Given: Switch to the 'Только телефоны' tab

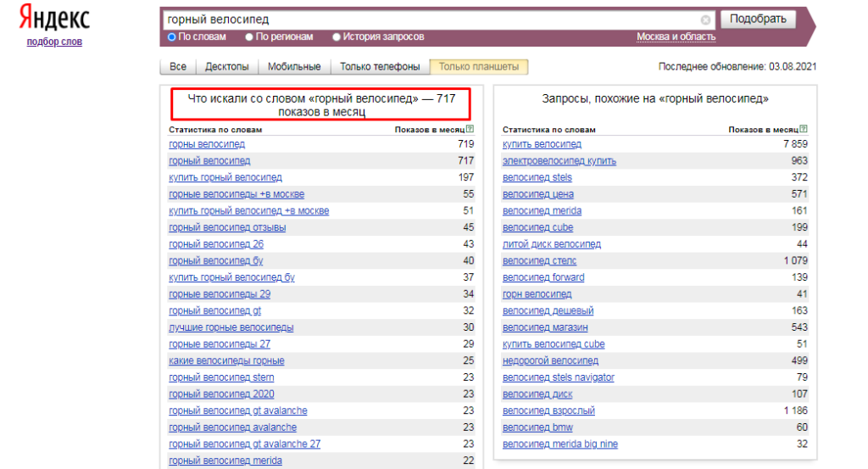Looking at the screenshot, I should 380,66.
